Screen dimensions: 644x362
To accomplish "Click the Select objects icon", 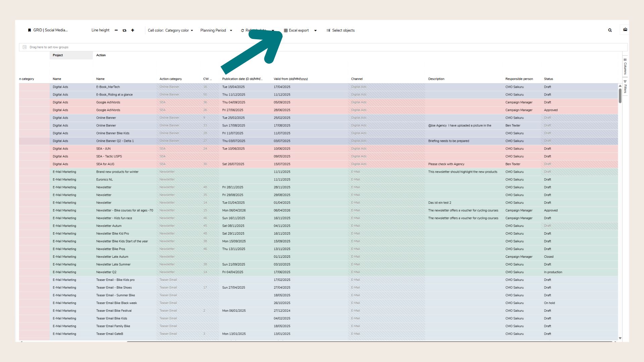I will coord(328,30).
